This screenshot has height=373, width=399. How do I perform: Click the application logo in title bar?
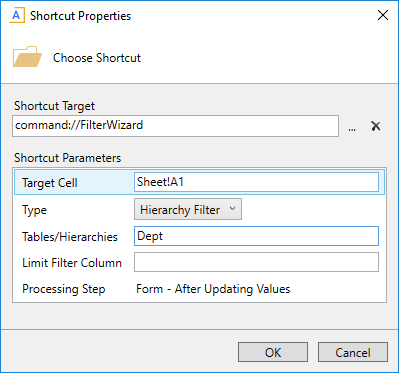(17, 16)
